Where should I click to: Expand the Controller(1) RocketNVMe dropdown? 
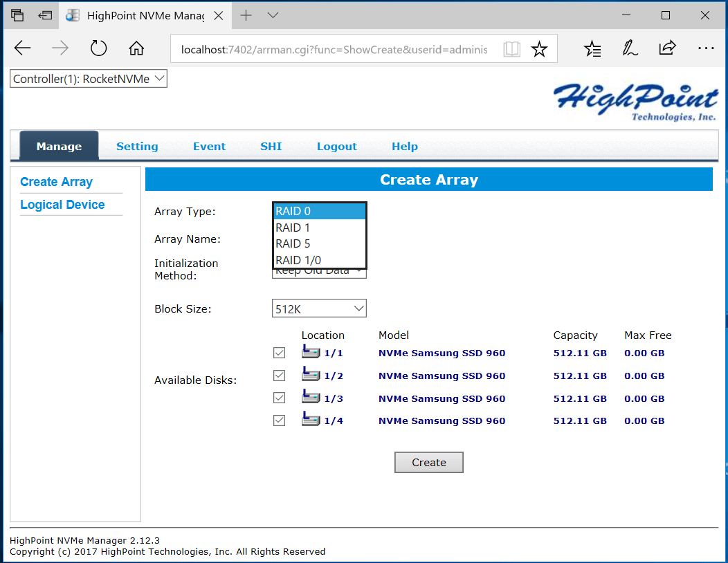(88, 79)
